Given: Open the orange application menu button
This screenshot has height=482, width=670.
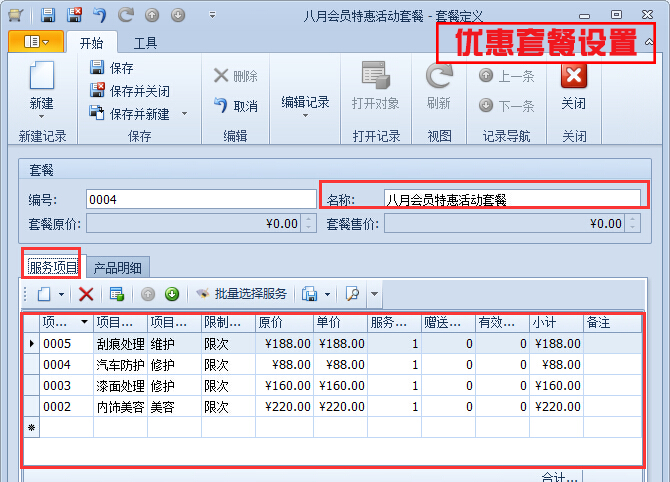Looking at the screenshot, I should coord(36,42).
